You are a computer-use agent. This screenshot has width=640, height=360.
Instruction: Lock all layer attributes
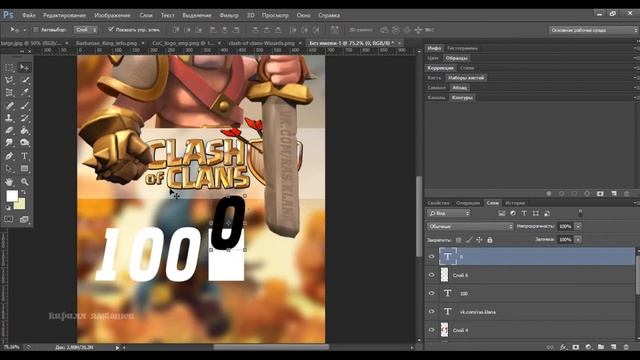pyautogui.click(x=490, y=240)
